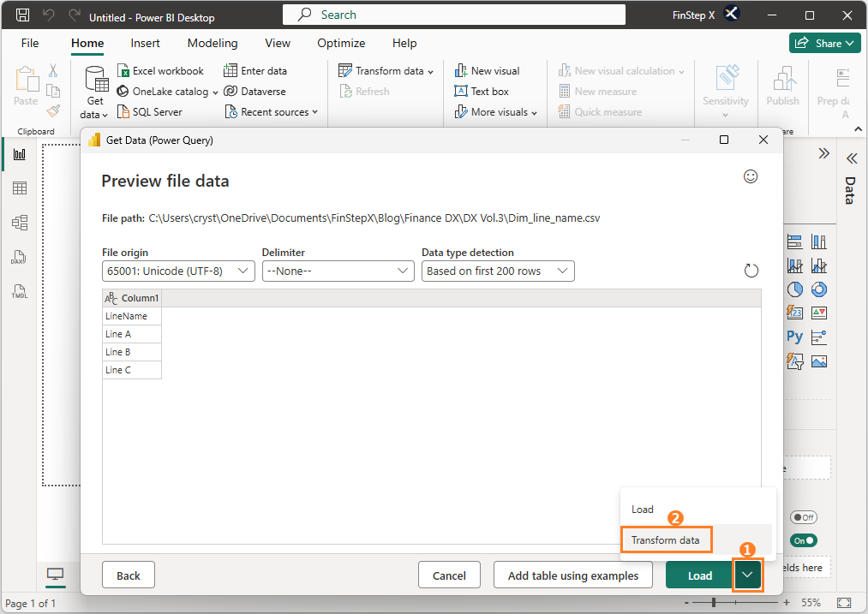Send feedback via smiley face icon
Viewport: 868px width, 614px height.
tap(751, 176)
